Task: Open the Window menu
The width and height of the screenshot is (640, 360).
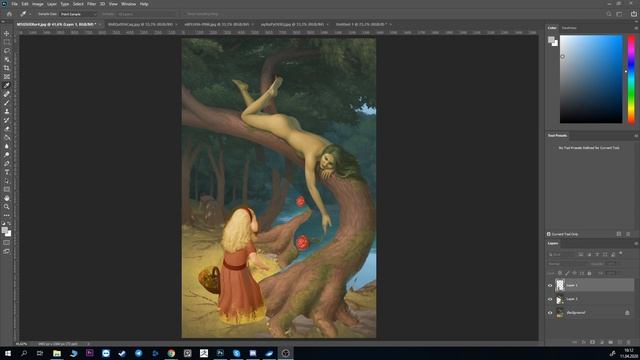Action: tap(128, 4)
